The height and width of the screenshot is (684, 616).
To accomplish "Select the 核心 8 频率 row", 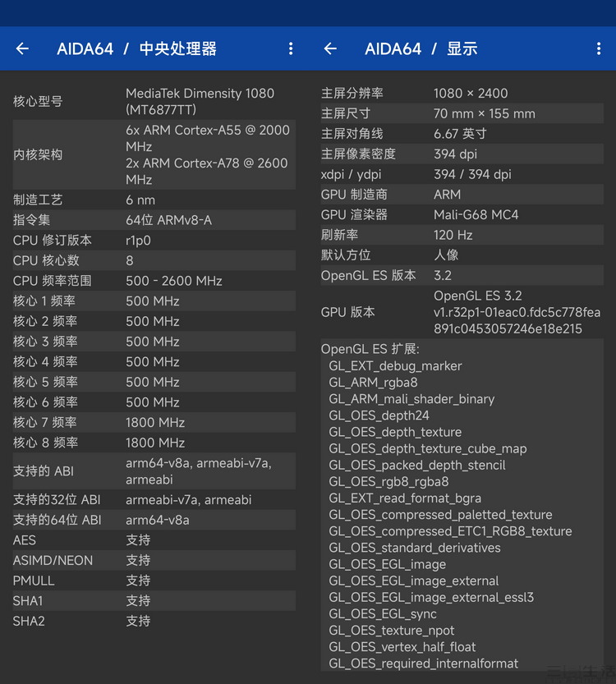I will coord(154,443).
